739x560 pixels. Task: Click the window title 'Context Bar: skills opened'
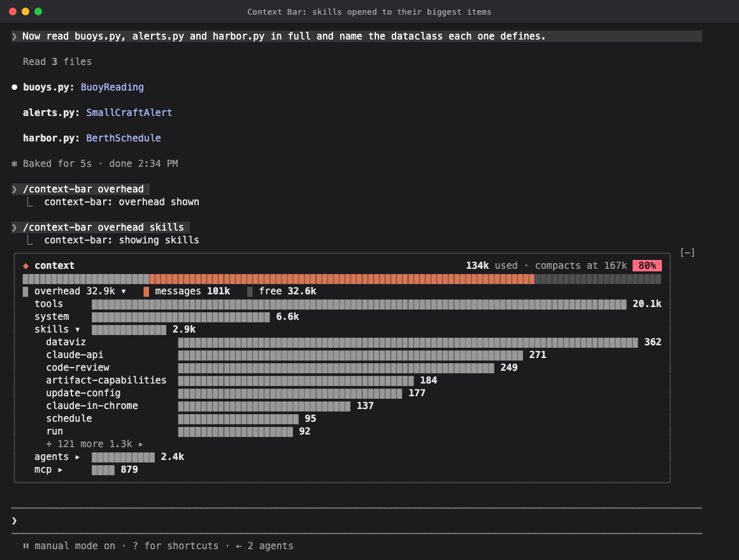click(369, 11)
